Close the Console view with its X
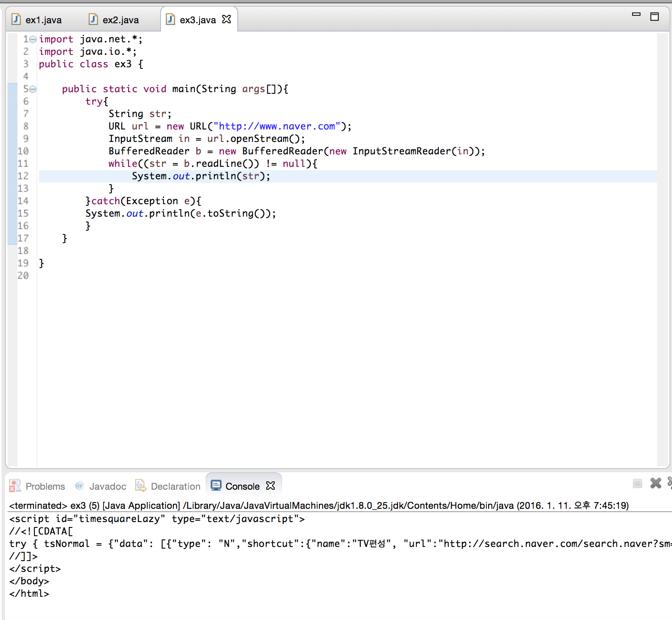This screenshot has width=672, height=620. pos(270,486)
